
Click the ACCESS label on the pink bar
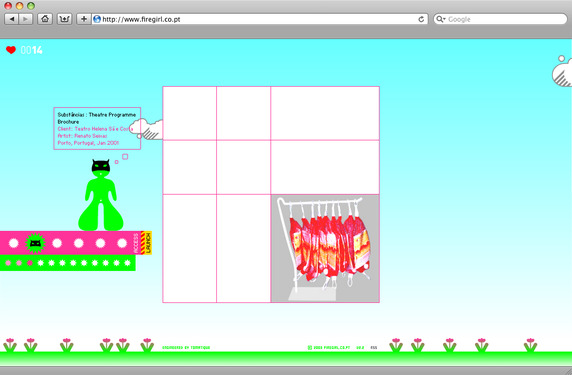tap(136, 243)
